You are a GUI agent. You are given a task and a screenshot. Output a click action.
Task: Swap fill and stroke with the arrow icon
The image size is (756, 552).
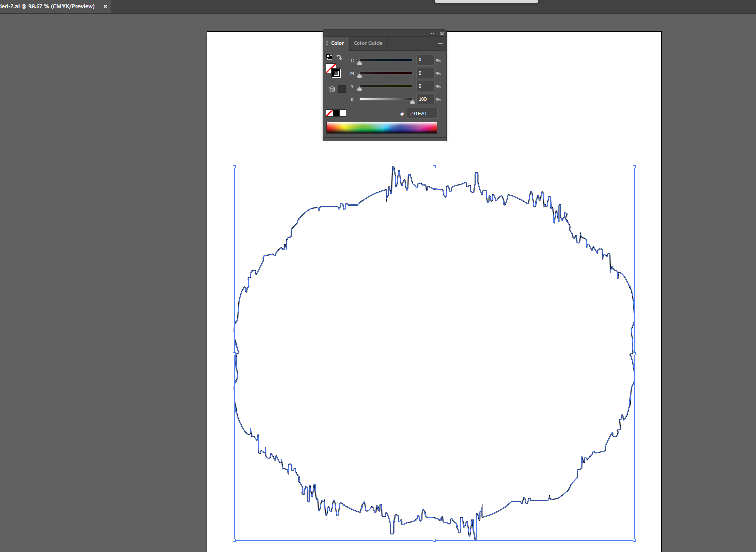339,57
